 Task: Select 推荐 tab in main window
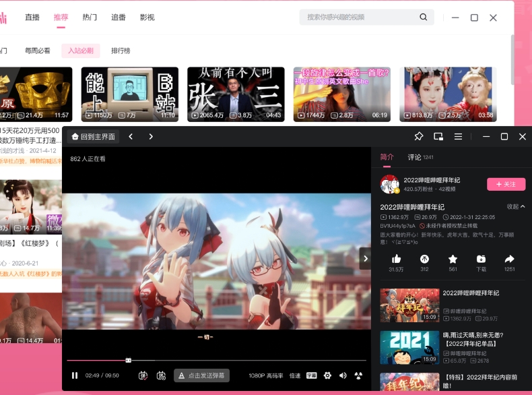[x=61, y=18]
